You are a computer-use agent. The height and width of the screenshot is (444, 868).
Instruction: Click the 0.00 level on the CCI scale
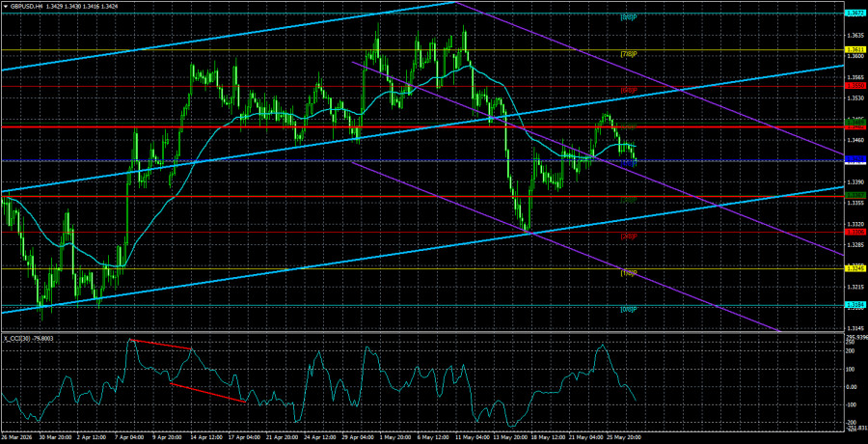(853, 386)
